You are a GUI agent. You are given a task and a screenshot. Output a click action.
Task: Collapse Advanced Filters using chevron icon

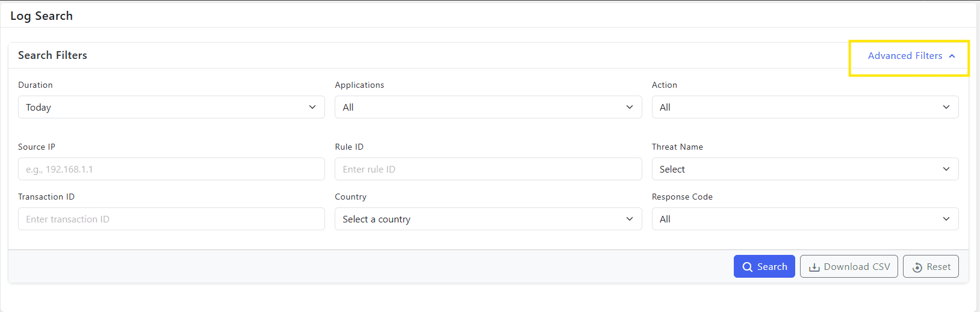952,56
